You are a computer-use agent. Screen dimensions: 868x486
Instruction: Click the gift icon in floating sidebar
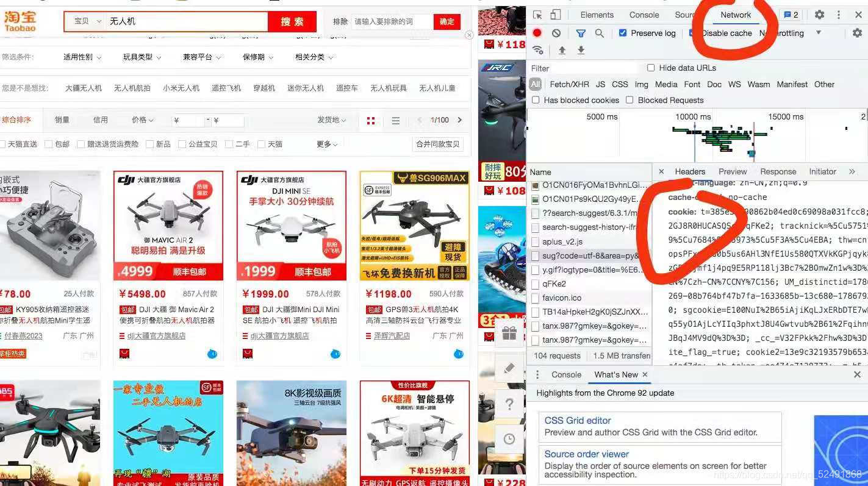tap(509, 333)
